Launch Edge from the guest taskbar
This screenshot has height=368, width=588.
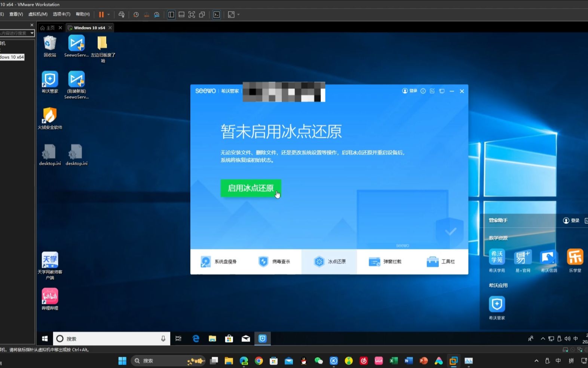[196, 339]
